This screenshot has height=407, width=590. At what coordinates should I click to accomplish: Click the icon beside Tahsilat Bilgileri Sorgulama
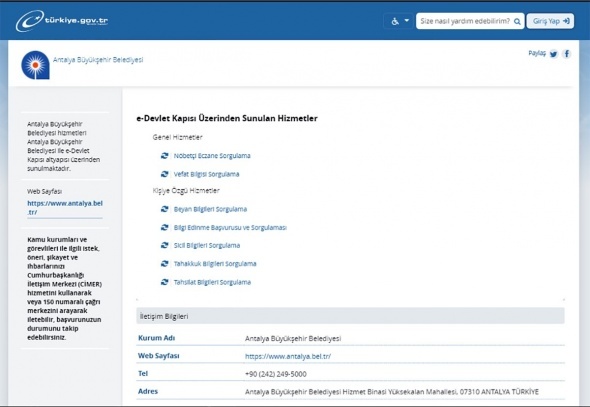click(x=164, y=282)
